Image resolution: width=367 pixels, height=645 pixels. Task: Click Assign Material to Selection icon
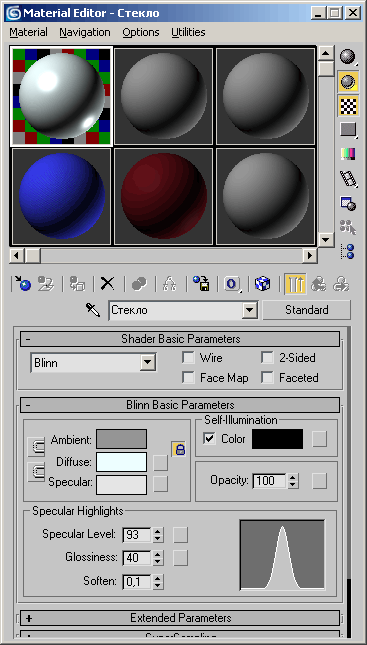coord(77,284)
